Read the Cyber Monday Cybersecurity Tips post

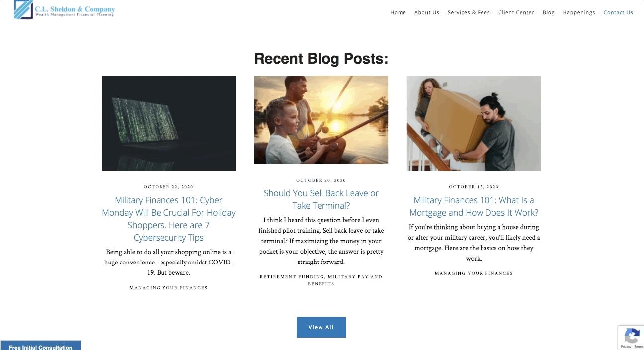[168, 219]
